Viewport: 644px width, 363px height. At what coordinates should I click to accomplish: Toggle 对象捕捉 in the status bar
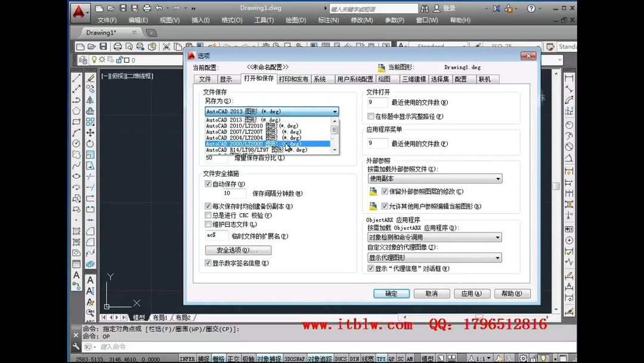pos(268,356)
